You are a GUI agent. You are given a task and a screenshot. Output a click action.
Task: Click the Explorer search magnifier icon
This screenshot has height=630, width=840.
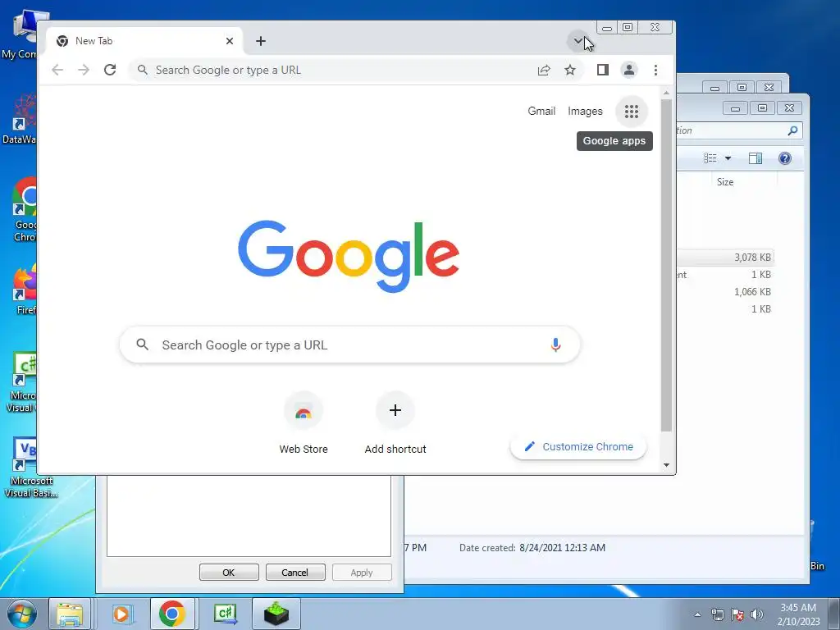pos(793,130)
